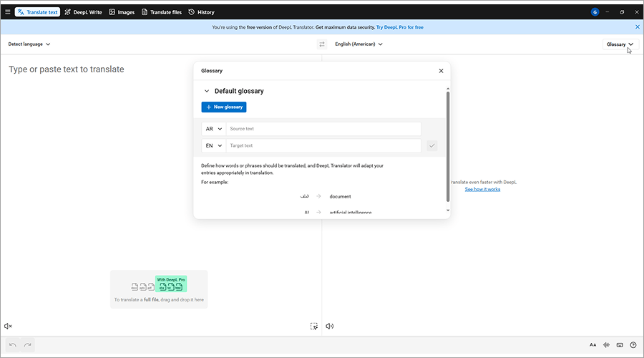Click glossary scrollbar down arrow
The height and width of the screenshot is (358, 644).
[x=448, y=211]
